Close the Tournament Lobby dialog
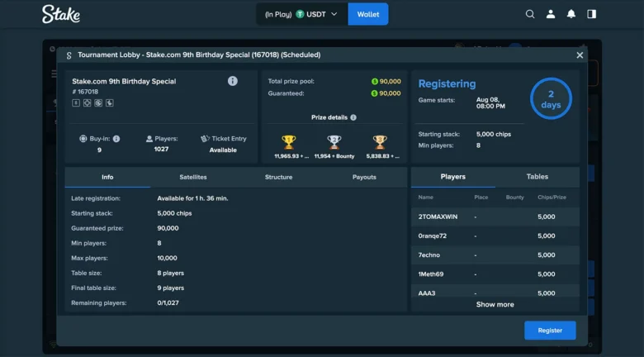Viewport: 644px width, 357px height. [x=580, y=55]
